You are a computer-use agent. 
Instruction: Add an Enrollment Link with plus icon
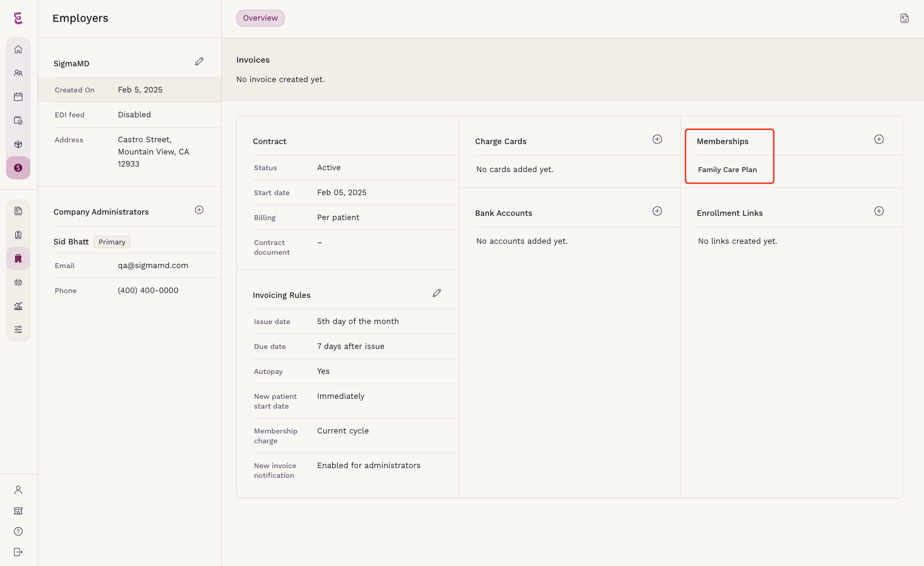pos(879,211)
